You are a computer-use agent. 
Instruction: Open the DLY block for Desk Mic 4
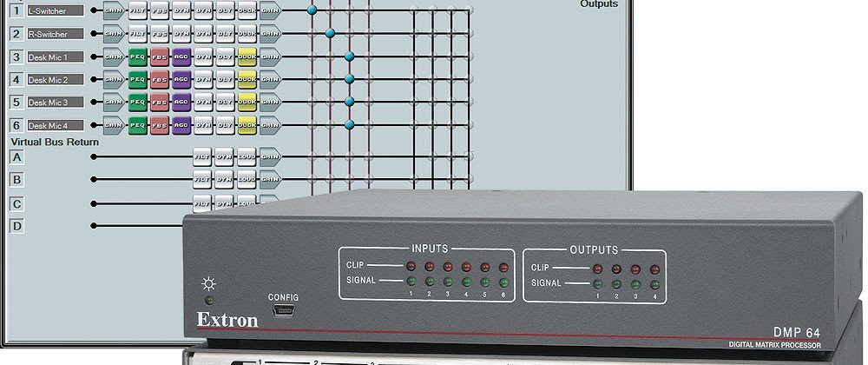click(226, 125)
